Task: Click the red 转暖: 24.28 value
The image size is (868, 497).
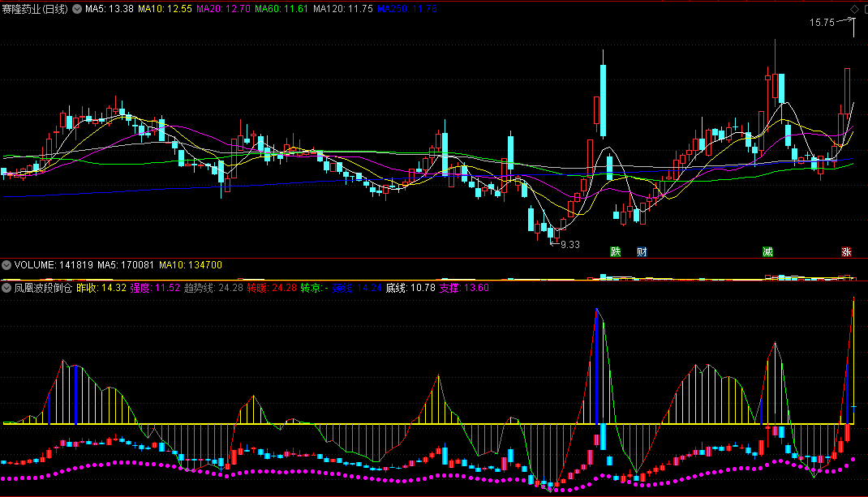Action: 272,288
